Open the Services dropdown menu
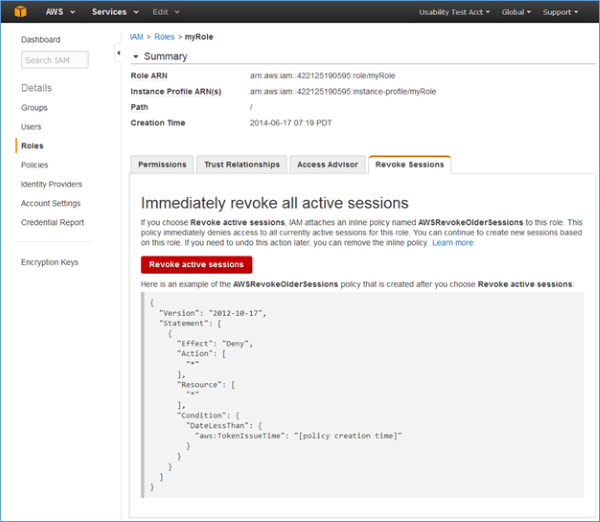600x522 pixels. click(115, 12)
